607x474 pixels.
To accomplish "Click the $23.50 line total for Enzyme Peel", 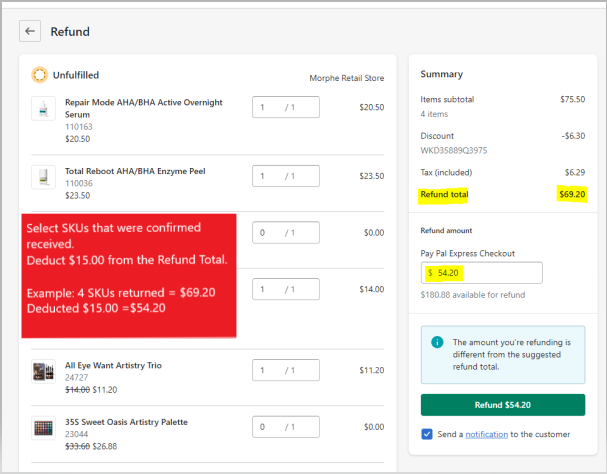I will (x=372, y=176).
